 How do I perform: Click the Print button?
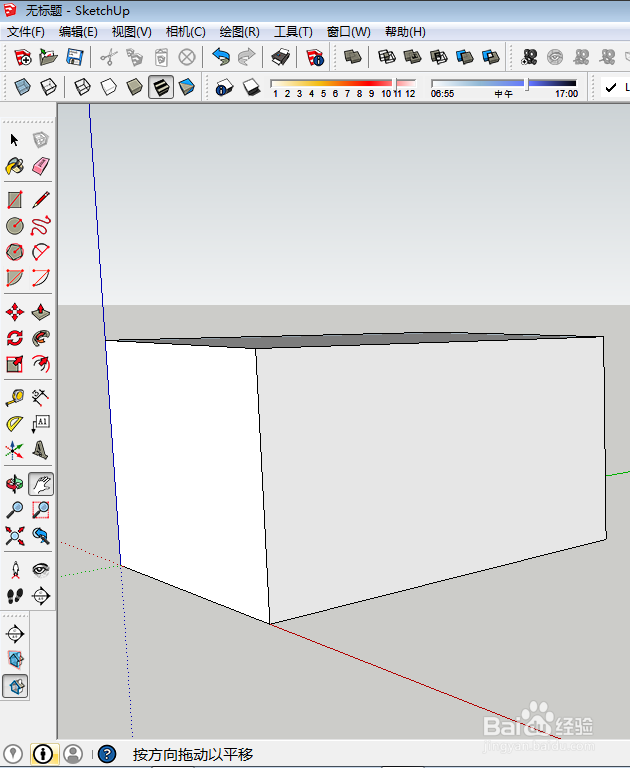(281, 57)
